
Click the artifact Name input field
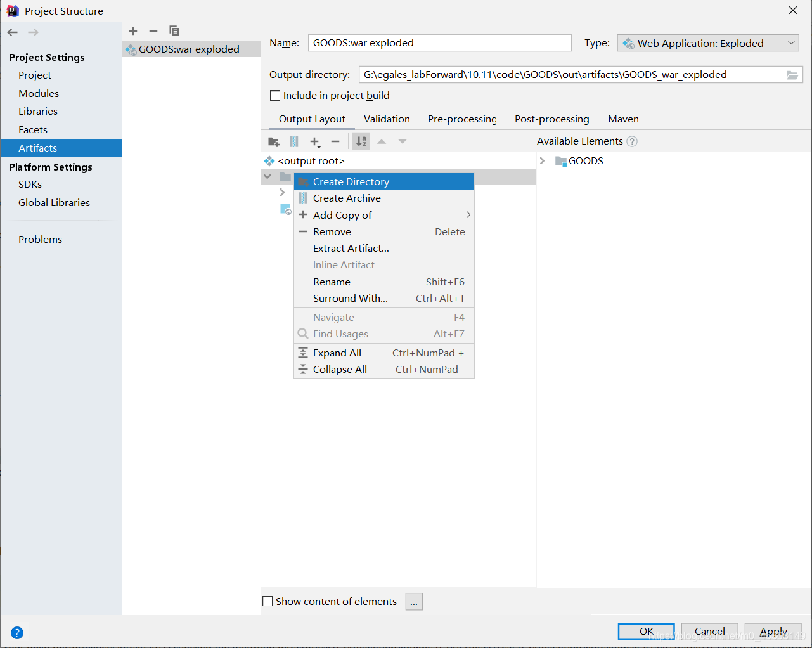(x=440, y=43)
